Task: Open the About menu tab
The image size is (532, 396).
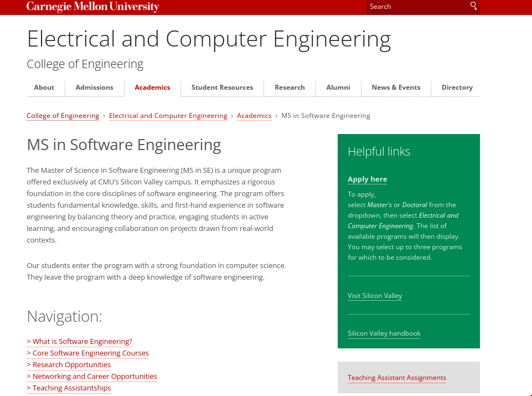Action: pos(44,88)
